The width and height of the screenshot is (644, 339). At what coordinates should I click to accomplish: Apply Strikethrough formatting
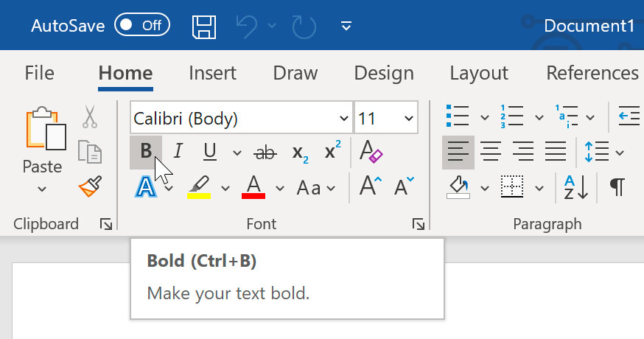tap(265, 153)
